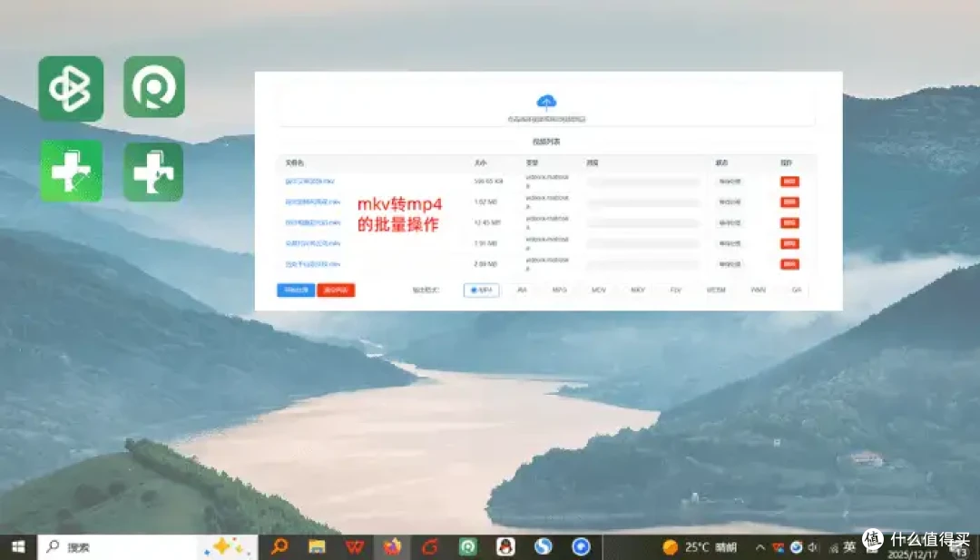Click the green square taskbar icon
980x560 pixels.
pyautogui.click(x=467, y=547)
